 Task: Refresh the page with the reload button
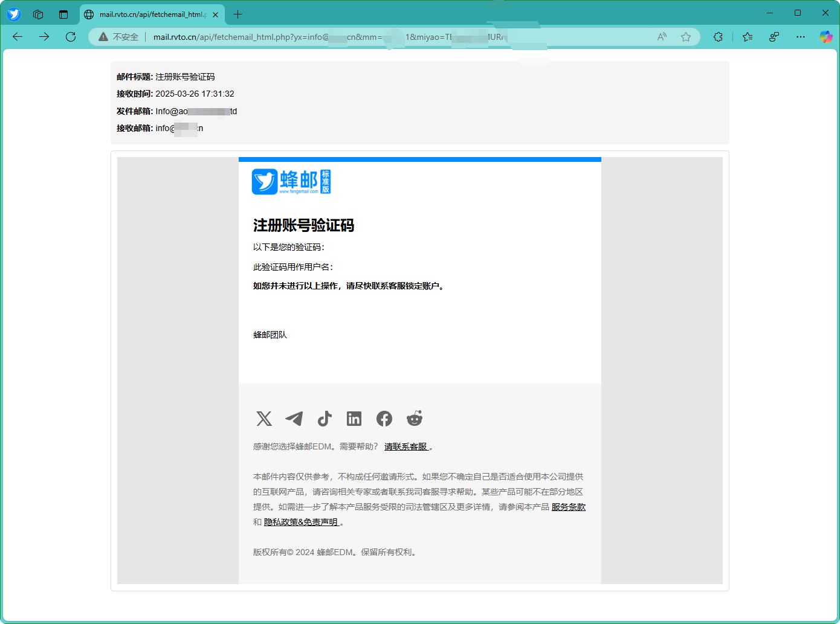pyautogui.click(x=71, y=37)
